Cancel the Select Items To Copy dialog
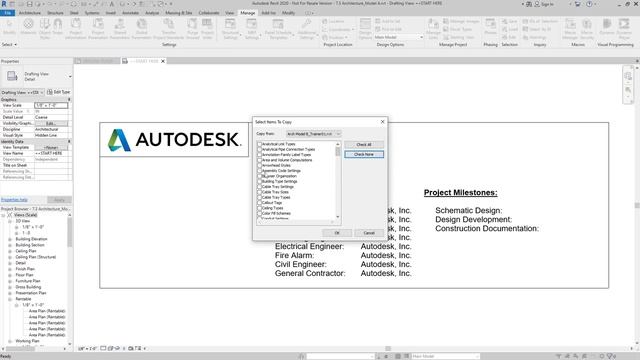 click(x=369, y=233)
